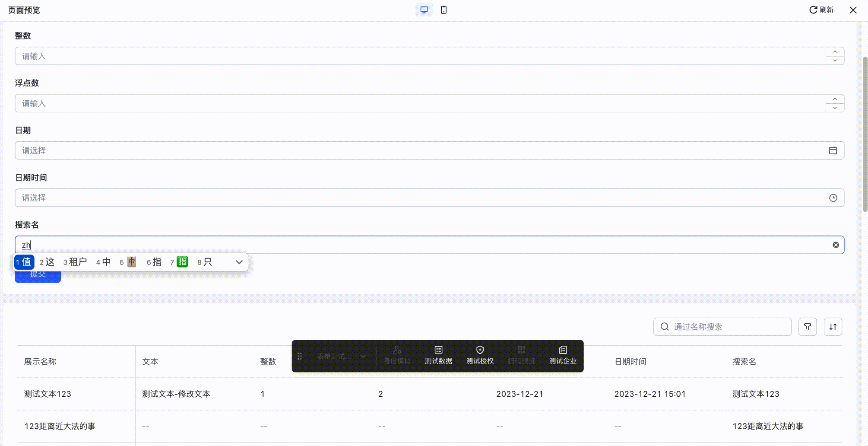Switch to mobile preview mode
This screenshot has height=446, width=868.
pos(444,10)
